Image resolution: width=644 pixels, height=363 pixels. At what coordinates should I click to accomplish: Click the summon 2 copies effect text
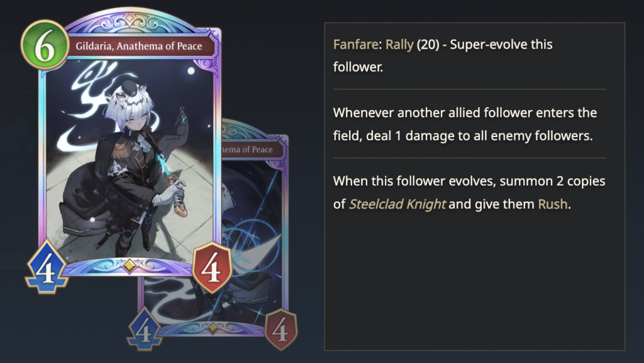(x=469, y=193)
